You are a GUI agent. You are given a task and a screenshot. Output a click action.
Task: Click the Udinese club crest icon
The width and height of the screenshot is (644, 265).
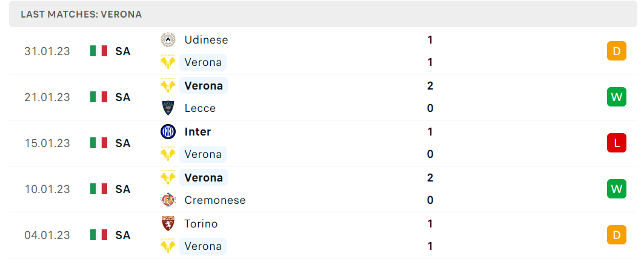pos(168,40)
